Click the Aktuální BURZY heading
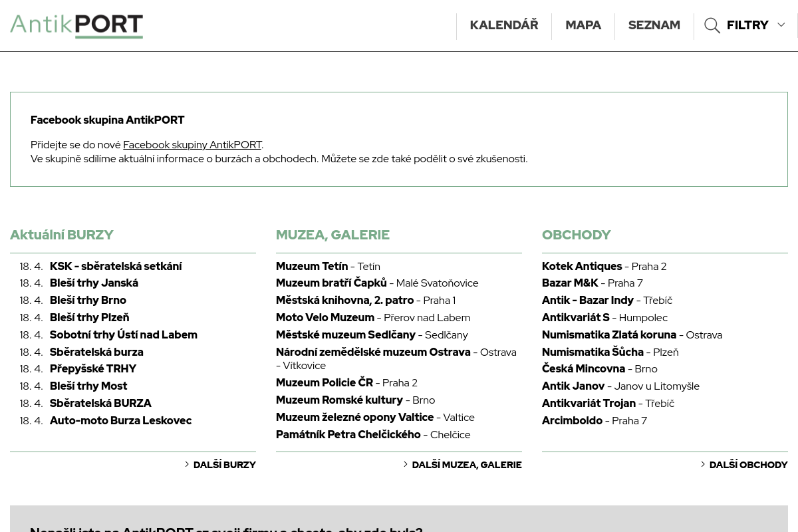 tap(62, 235)
